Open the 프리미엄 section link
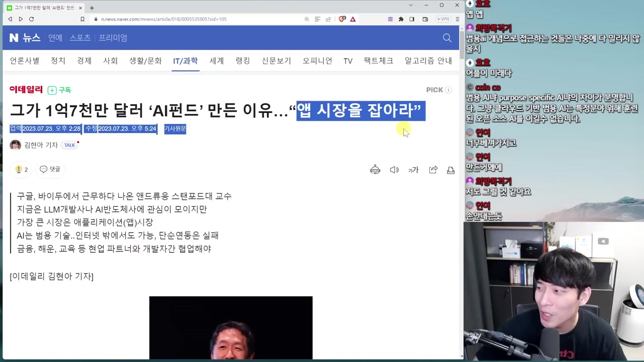644x362 pixels. [113, 38]
